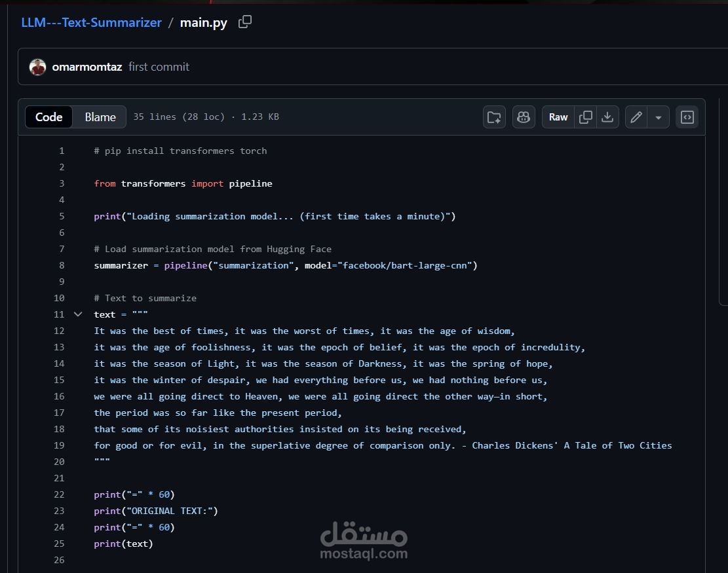
Task: Open the symbols panel icon
Action: coord(687,117)
